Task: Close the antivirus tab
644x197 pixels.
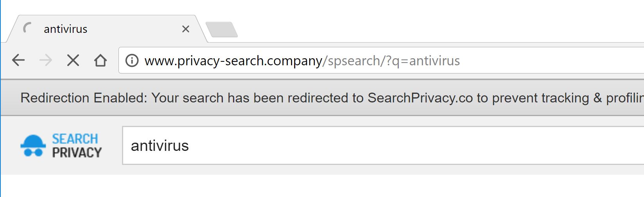Action: click(186, 29)
